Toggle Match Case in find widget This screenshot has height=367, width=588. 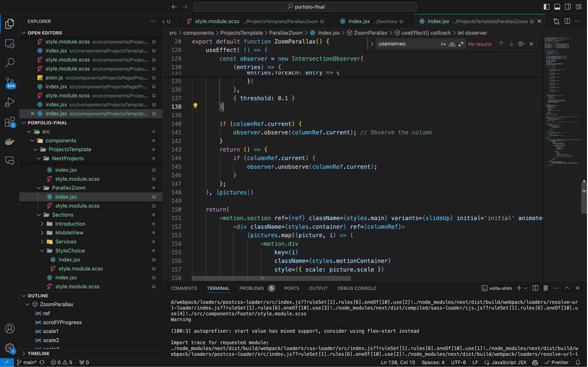pyautogui.click(x=443, y=44)
